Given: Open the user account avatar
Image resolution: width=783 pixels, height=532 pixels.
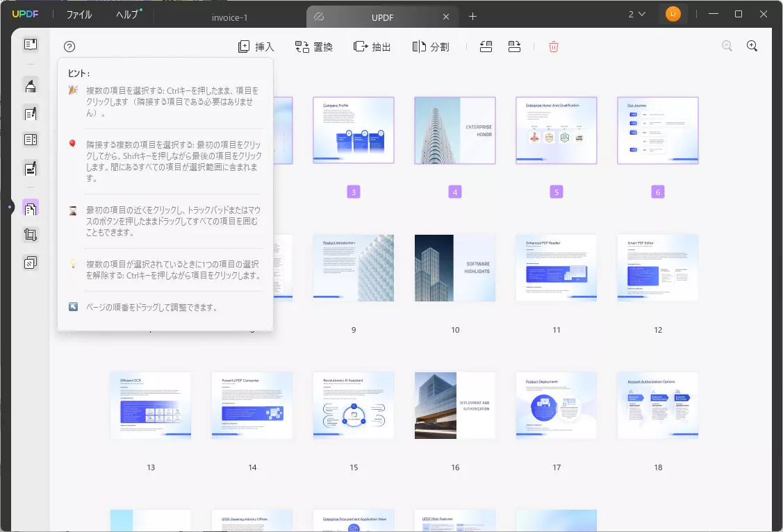Looking at the screenshot, I should click(673, 14).
